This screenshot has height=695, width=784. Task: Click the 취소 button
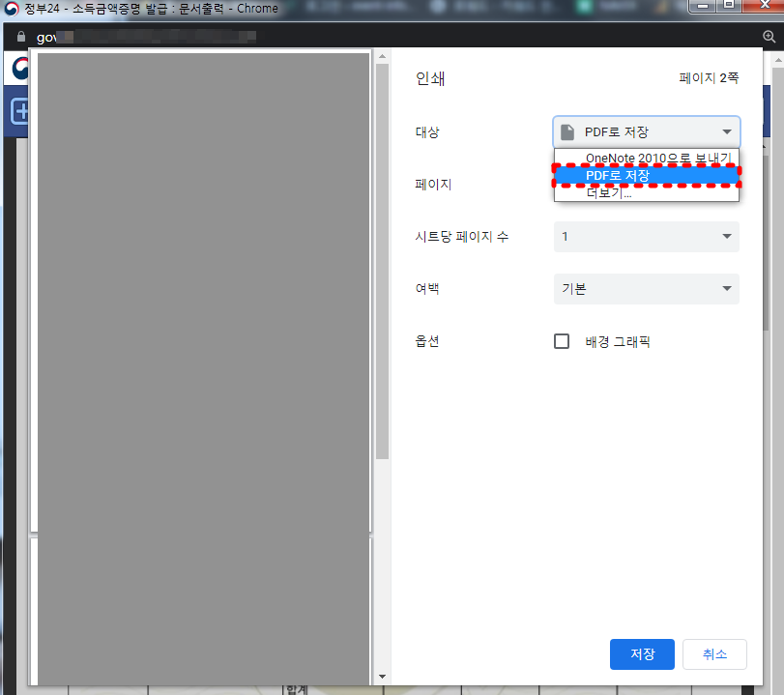pyautogui.click(x=714, y=654)
